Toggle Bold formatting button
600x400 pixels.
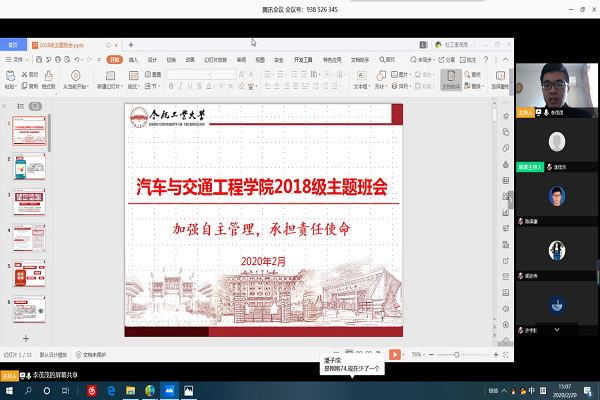pos(171,86)
